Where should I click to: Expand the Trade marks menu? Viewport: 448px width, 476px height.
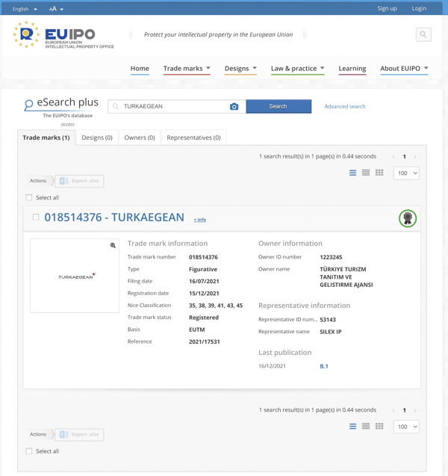click(187, 69)
